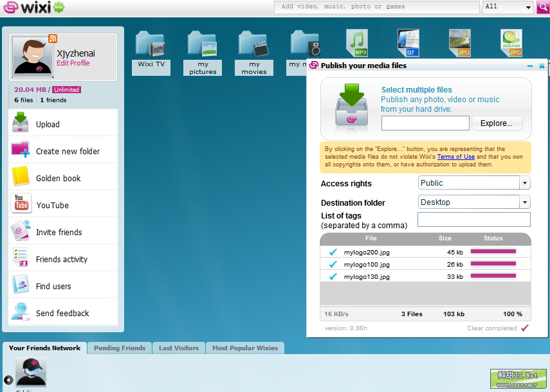
Task: Toggle checkmark for mylogo130.jpg
Action: 333,277
